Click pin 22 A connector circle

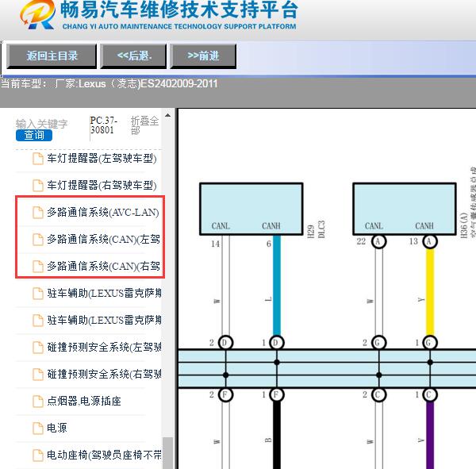point(378,242)
